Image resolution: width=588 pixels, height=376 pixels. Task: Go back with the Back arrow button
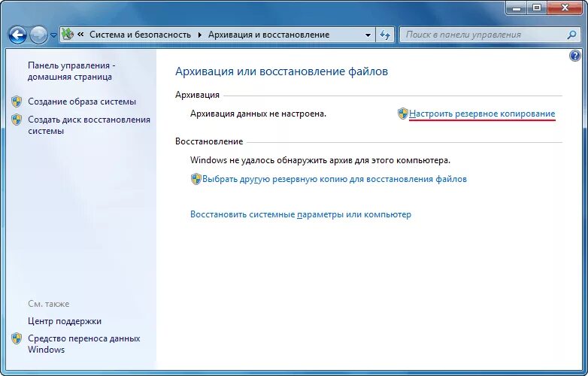[17, 35]
